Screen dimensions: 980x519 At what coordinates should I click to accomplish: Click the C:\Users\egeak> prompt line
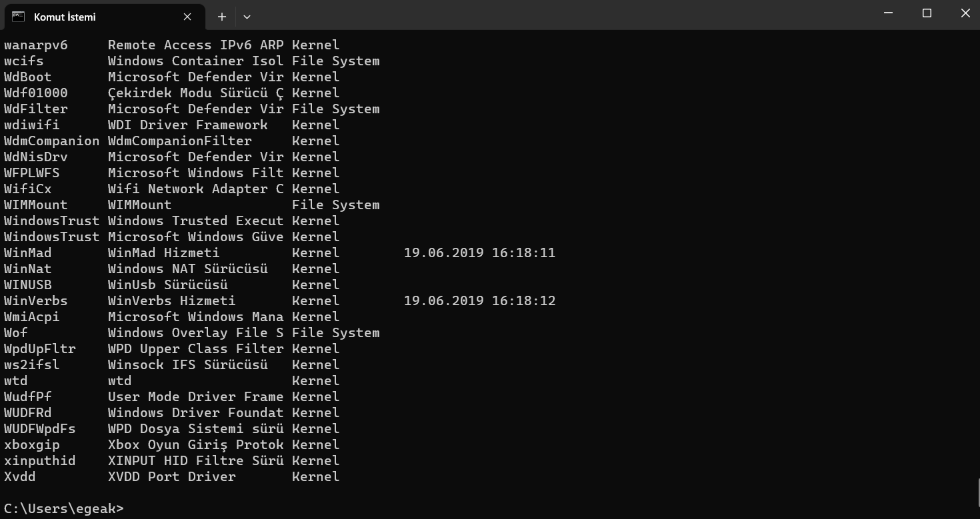(63, 508)
